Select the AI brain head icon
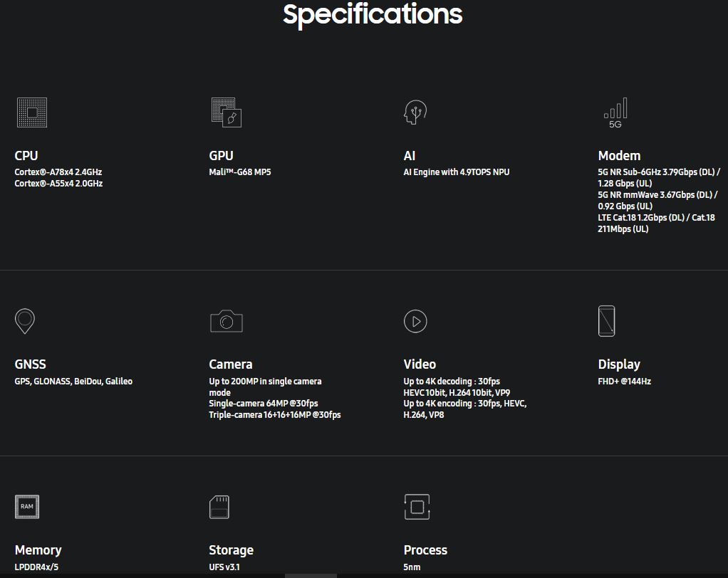Viewport: 728px width, 578px height. 415,112
